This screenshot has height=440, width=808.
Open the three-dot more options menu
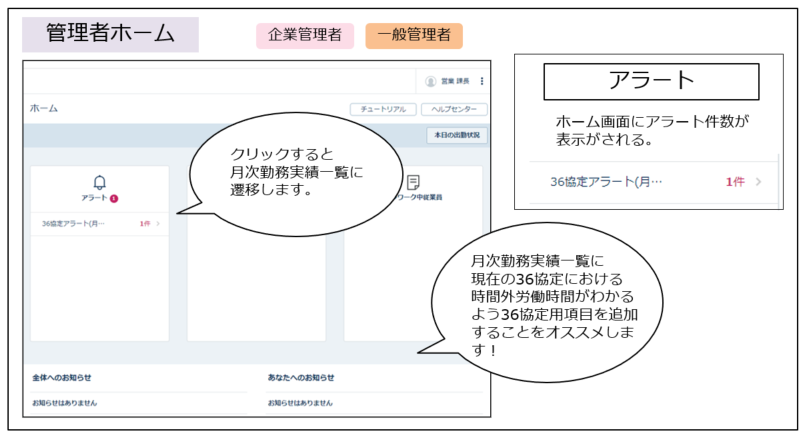(x=482, y=81)
